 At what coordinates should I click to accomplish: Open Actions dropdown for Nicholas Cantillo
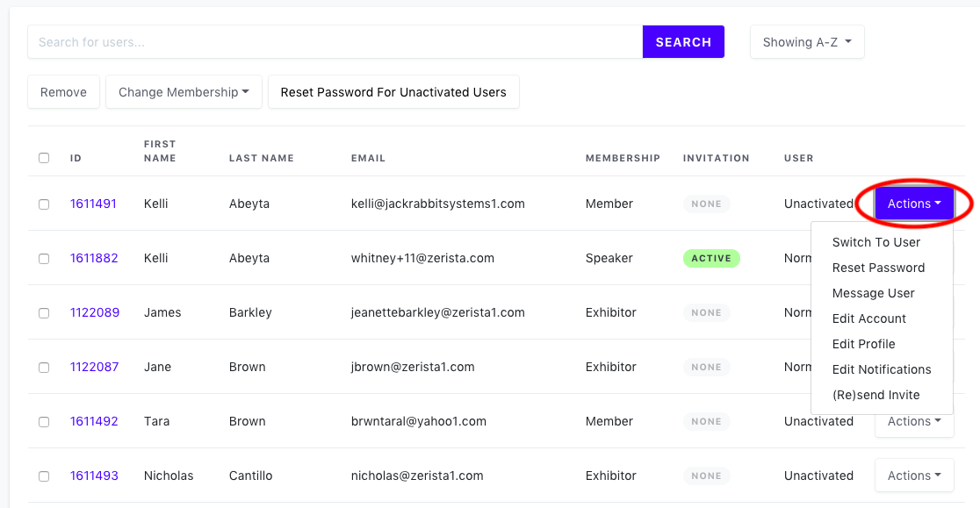[x=914, y=476]
